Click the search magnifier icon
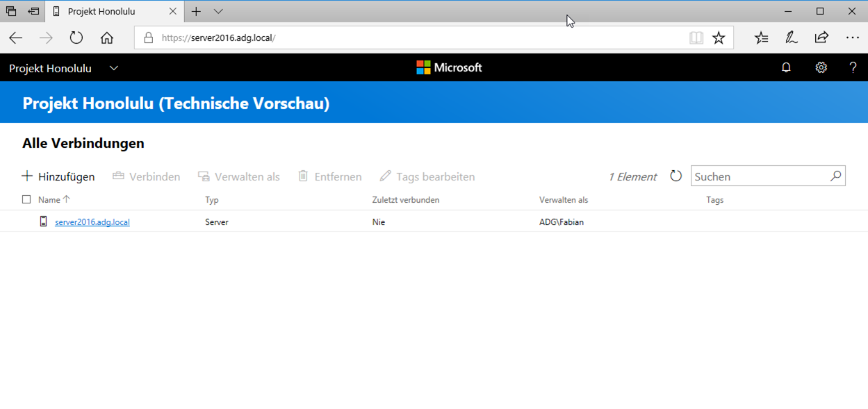868x409 pixels. point(835,176)
